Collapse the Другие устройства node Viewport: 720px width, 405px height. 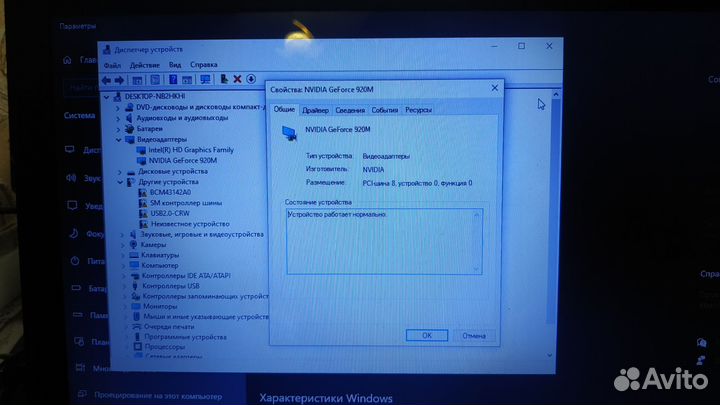click(x=120, y=182)
